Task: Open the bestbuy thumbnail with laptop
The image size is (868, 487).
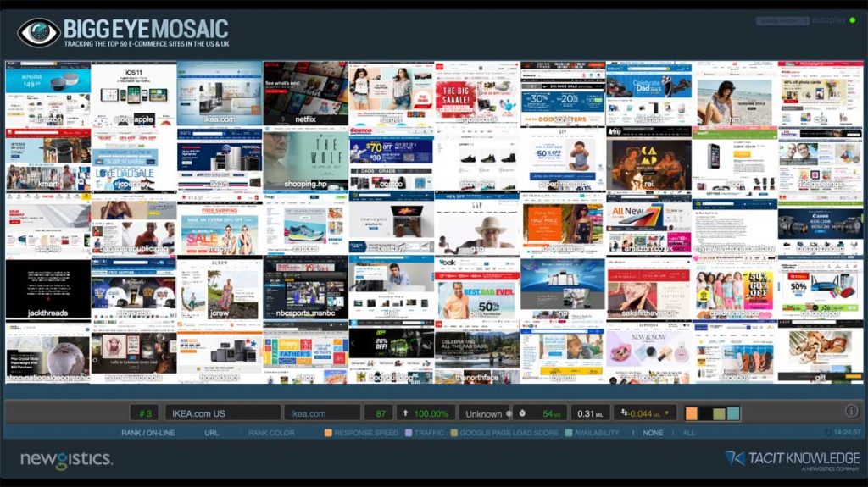Action: (x=392, y=223)
